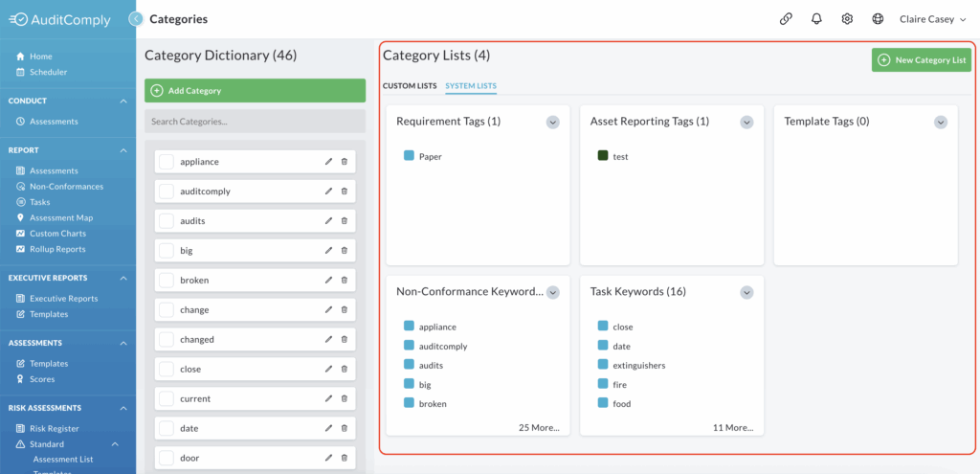980x474 pixels.
Task: Expand the Requirement Tags dropdown
Action: (552, 122)
